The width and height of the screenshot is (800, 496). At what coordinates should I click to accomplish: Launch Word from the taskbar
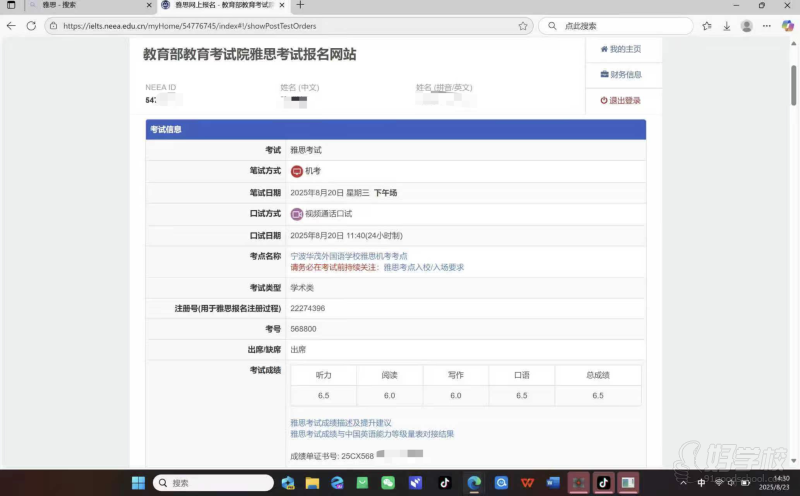552,483
